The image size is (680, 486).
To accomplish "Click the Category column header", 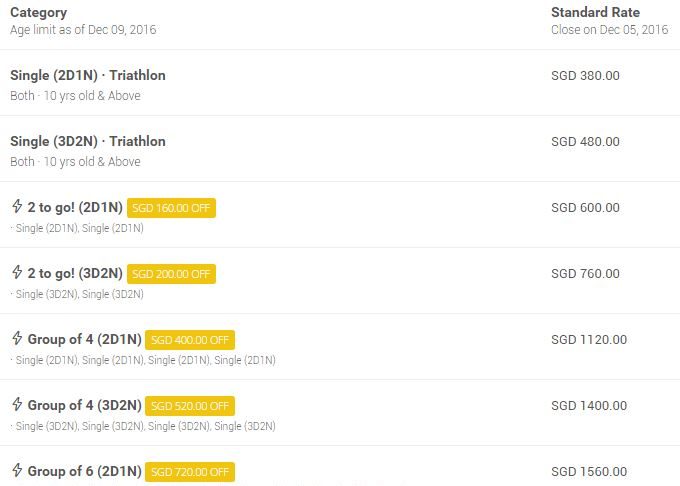I will (39, 13).
